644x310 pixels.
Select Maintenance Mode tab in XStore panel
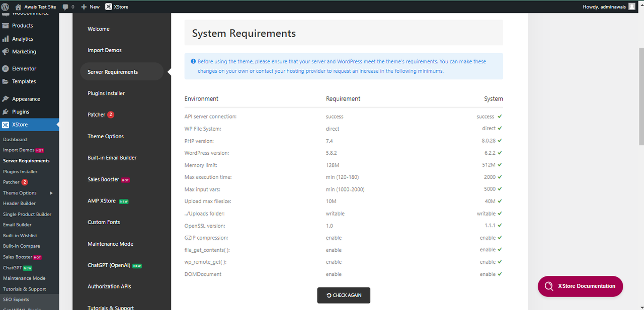(111, 244)
